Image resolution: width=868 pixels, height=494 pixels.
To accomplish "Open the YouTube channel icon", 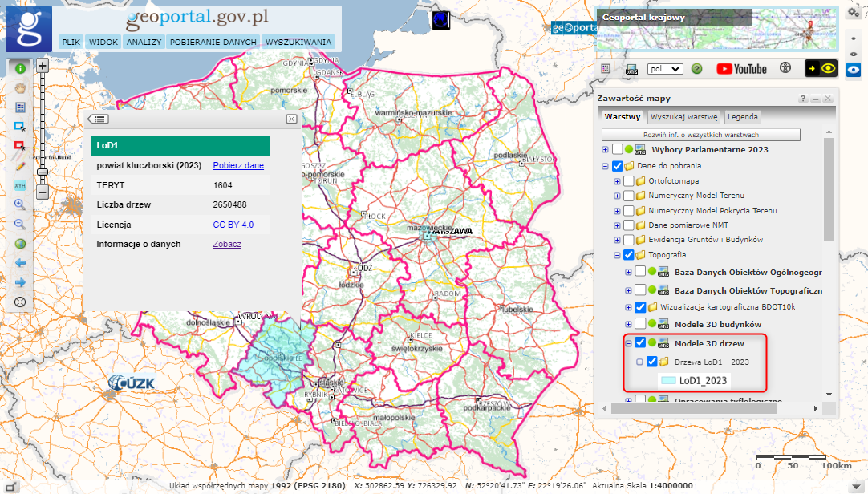I will (x=741, y=69).
